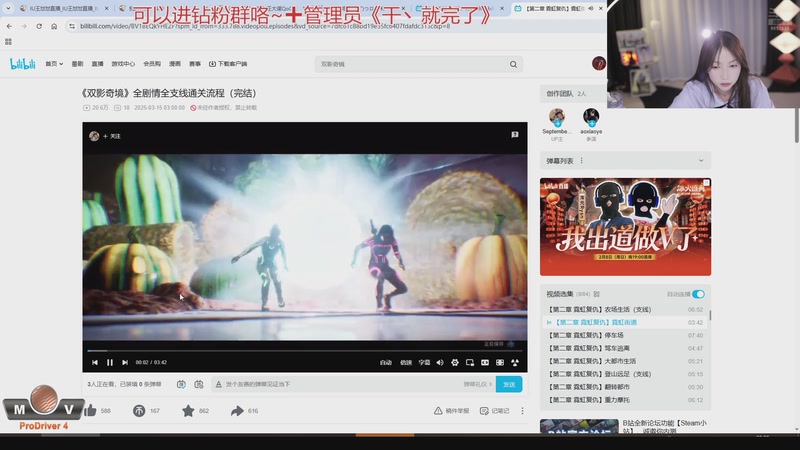This screenshot has height=450, width=800.
Task: Enable picture-in-picture mode
Action: point(470,362)
